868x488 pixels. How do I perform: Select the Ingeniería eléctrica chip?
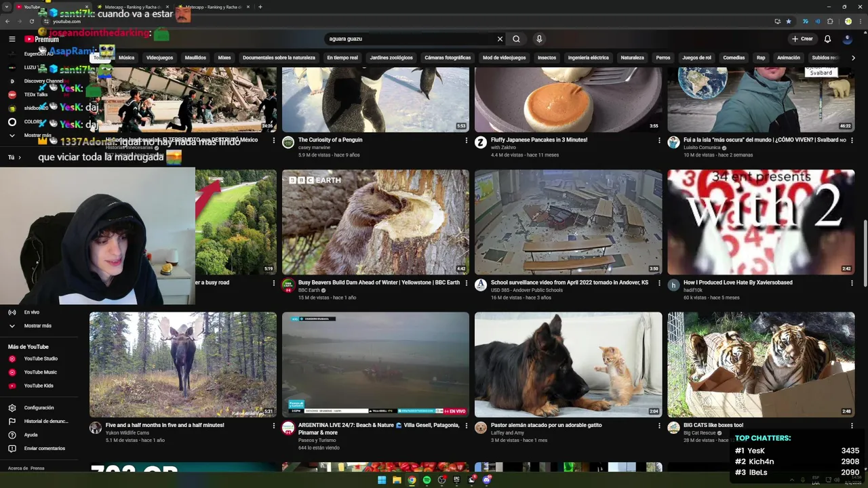588,58
